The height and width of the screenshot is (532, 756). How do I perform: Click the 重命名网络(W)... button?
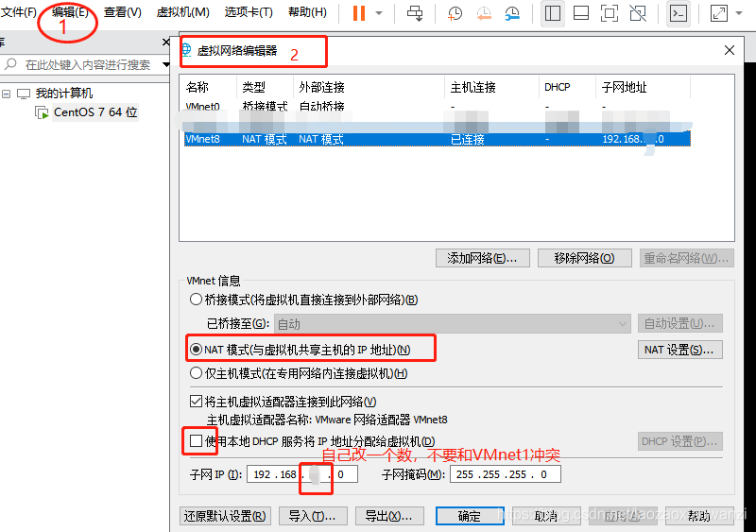[687, 258]
